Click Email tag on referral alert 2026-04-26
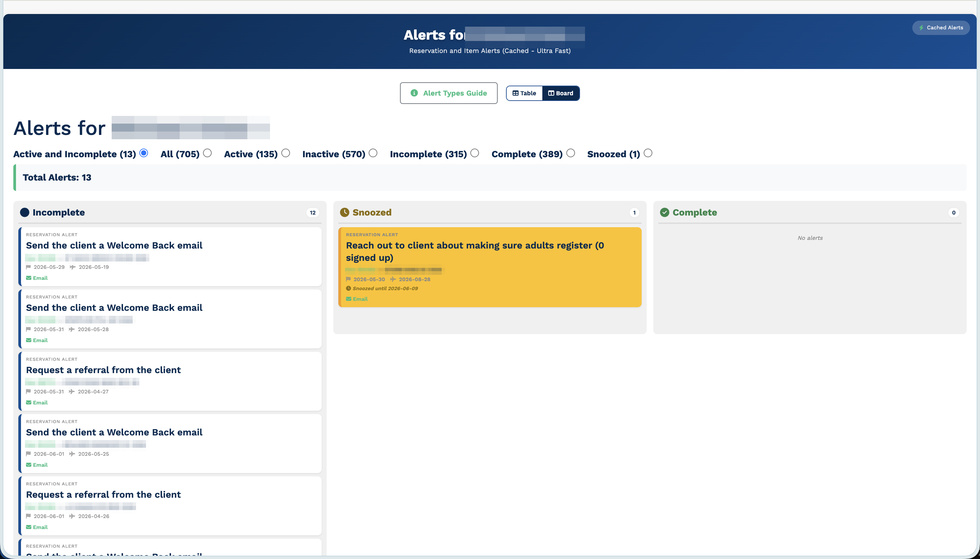The width and height of the screenshot is (980, 559). [x=37, y=527]
